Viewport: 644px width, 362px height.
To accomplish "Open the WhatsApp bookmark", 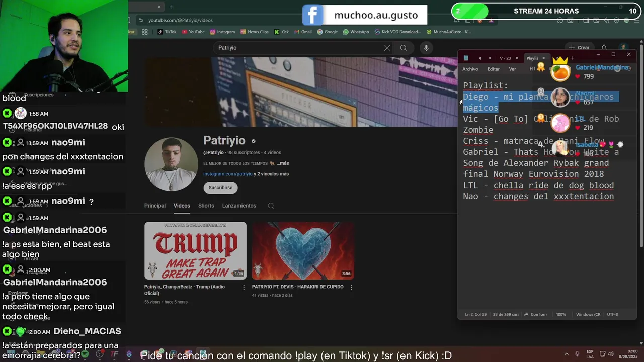I will 356,32.
